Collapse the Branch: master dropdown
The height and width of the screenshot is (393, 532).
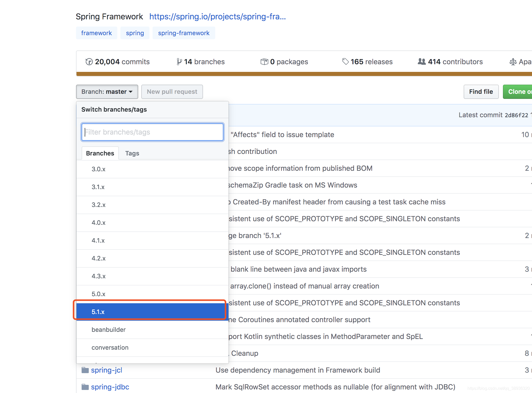[107, 91]
